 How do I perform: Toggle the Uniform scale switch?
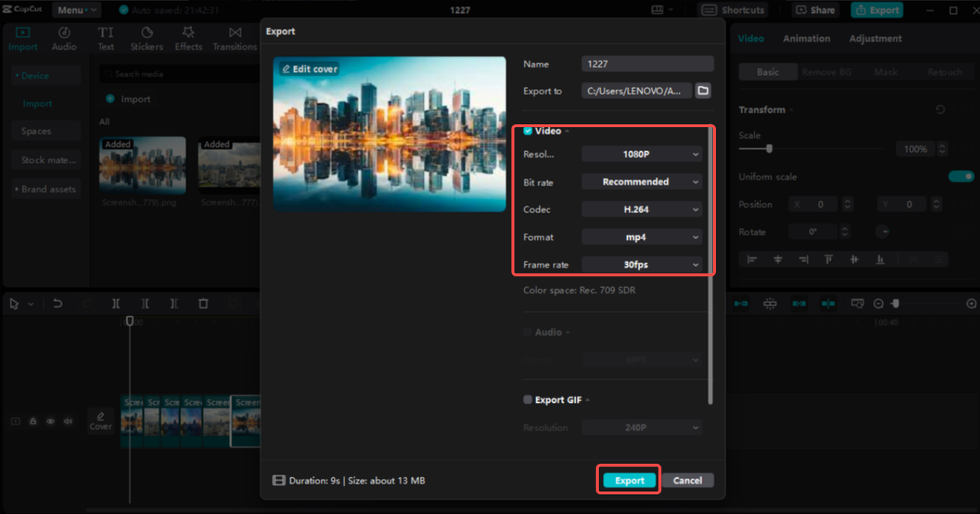point(961,176)
